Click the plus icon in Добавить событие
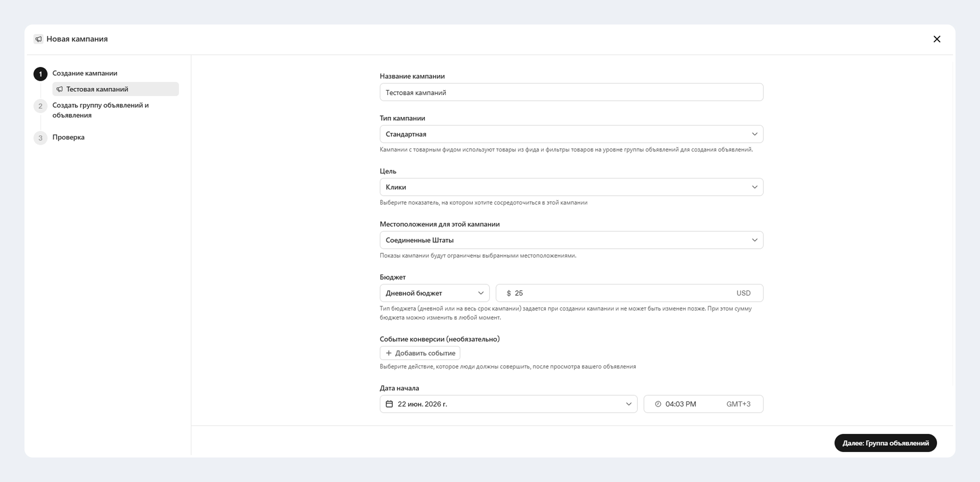Screen dimensions: 980x482 click(x=389, y=353)
